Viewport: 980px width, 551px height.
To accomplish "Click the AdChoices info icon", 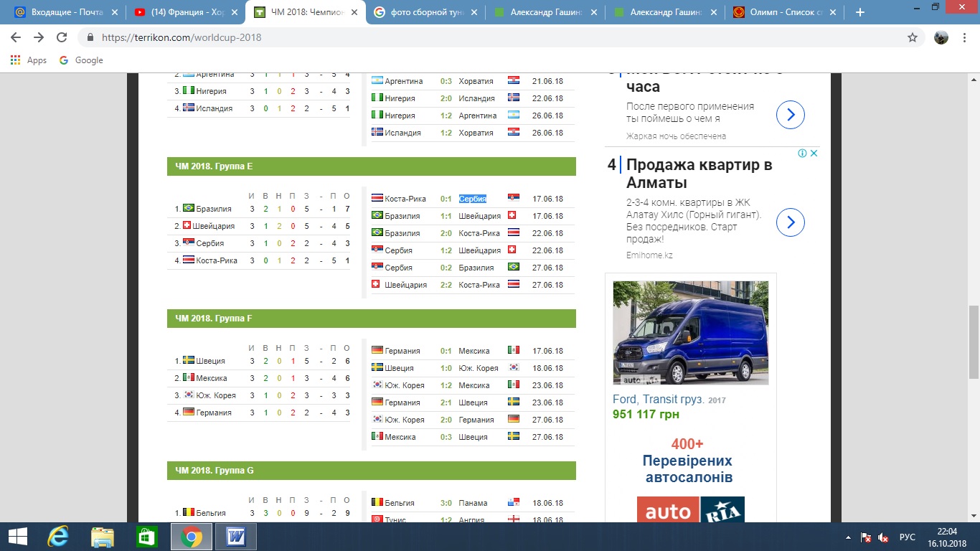I will pos(804,153).
